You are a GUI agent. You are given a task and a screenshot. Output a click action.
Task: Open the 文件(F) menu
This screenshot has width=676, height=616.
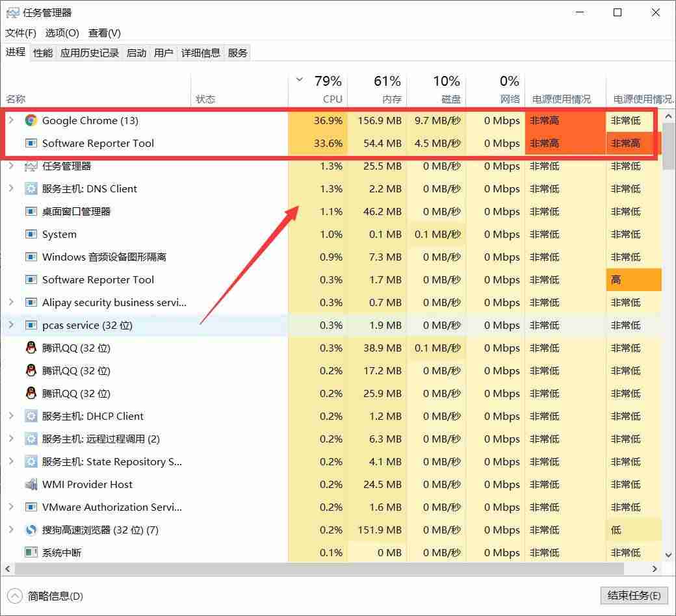pyautogui.click(x=20, y=33)
